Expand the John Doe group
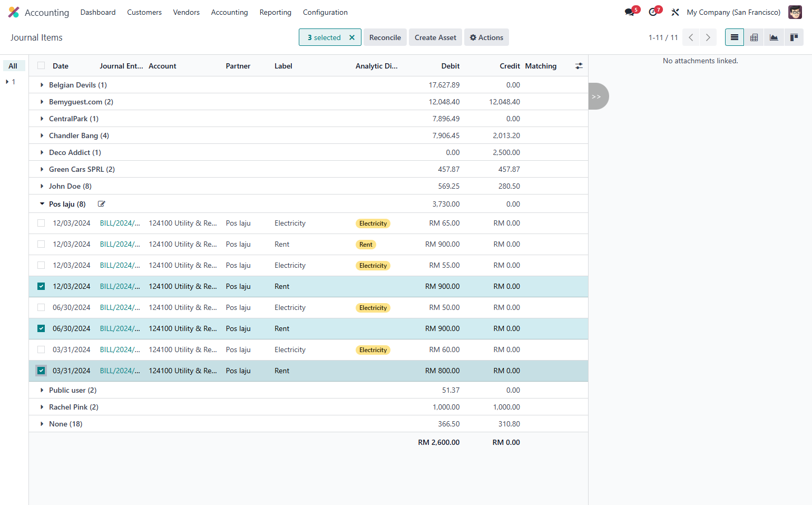The image size is (812, 505). click(x=308, y=186)
